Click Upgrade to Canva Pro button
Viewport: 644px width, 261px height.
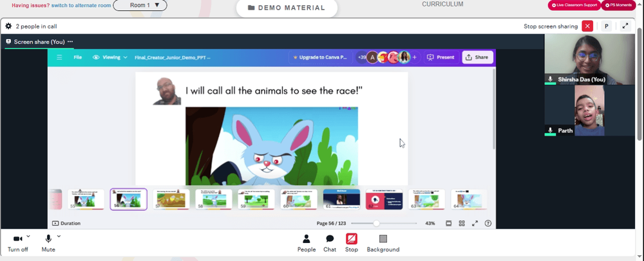point(320,57)
